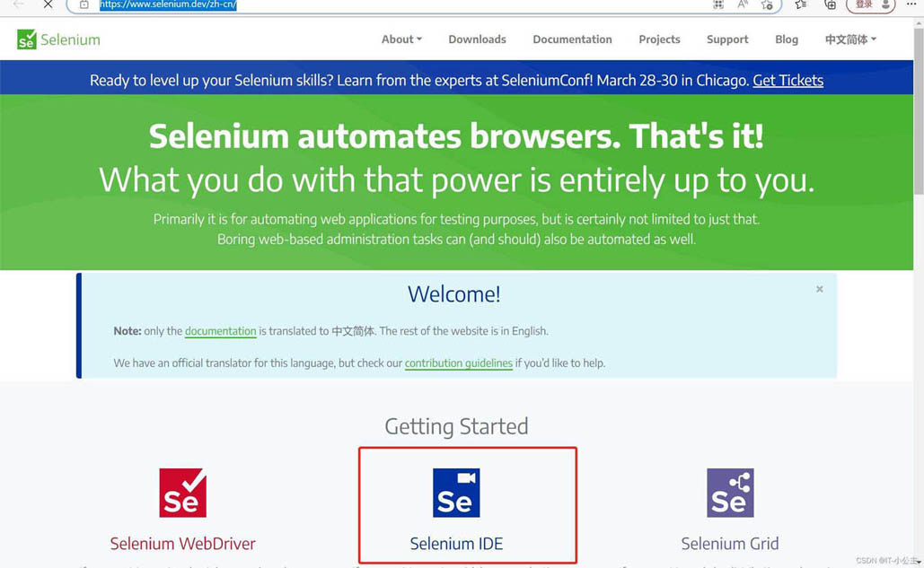Click the Get Tickets link
The height and width of the screenshot is (568, 924).
tap(788, 80)
